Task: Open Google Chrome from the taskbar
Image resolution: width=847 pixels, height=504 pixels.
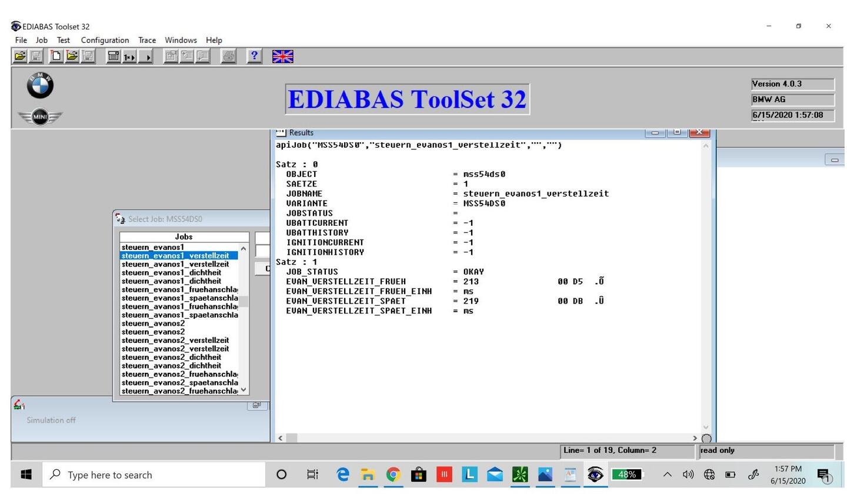Action: 393,475
